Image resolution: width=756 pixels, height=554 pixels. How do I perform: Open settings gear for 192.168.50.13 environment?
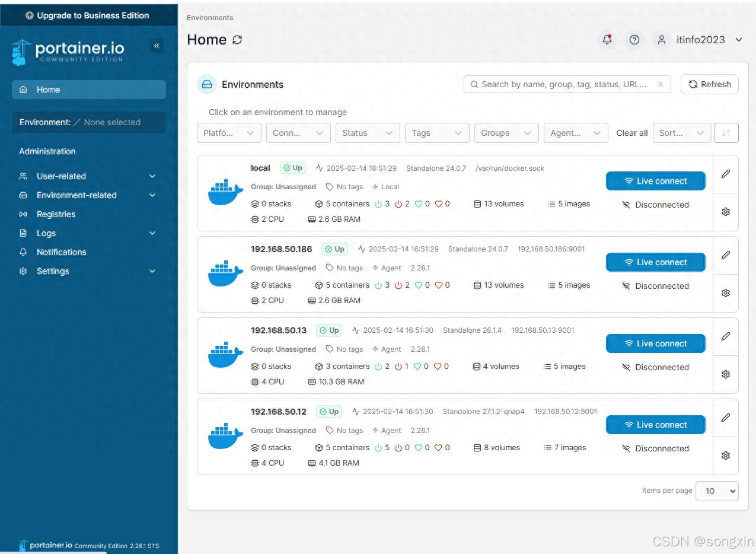click(726, 374)
